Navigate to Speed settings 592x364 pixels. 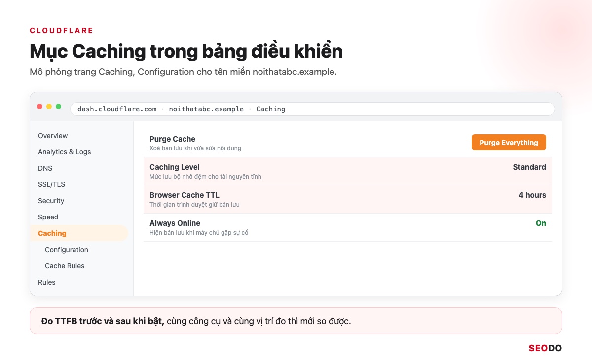click(x=48, y=217)
